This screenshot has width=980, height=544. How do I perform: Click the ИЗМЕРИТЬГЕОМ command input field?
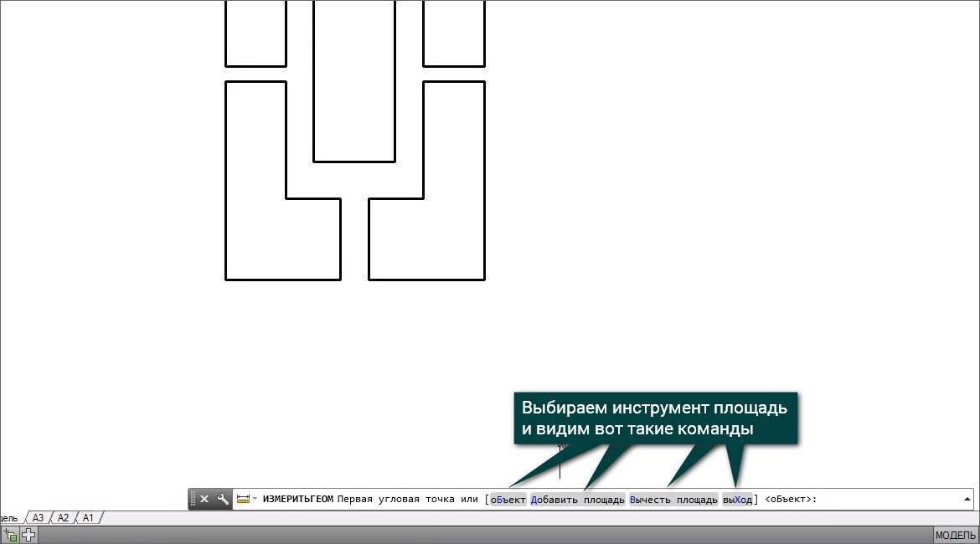[x=879, y=500]
